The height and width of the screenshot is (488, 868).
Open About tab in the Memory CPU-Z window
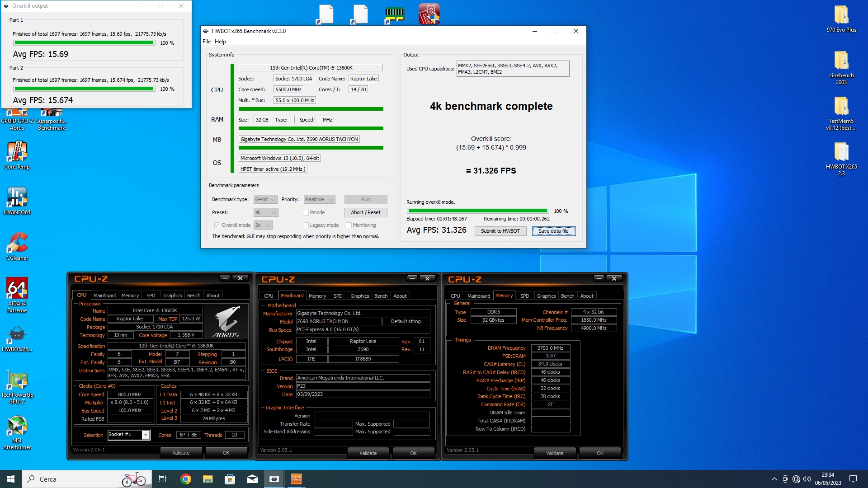click(587, 296)
